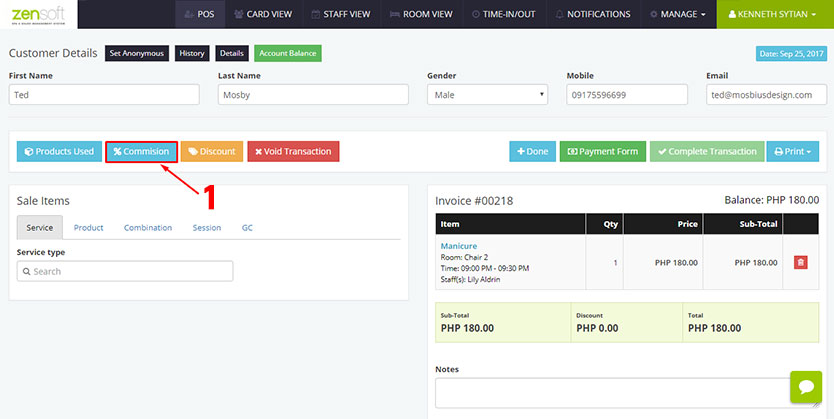Screen dimensions: 834x419
Task: Switch to Card View
Action: [263, 14]
